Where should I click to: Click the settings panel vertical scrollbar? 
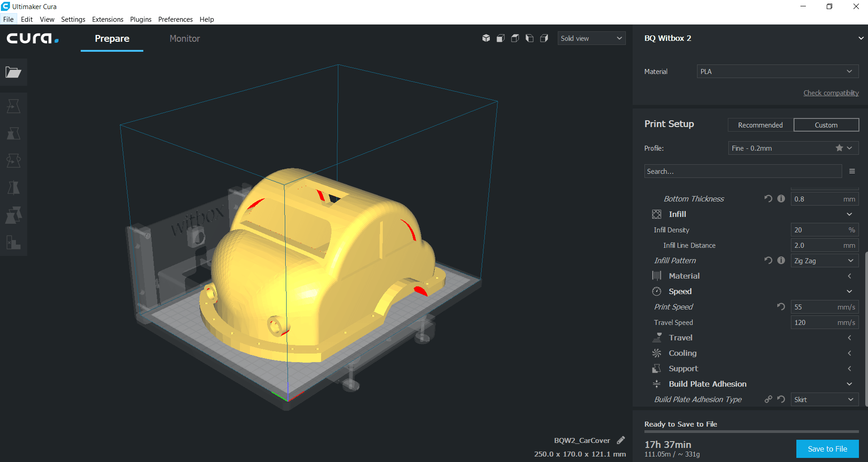point(866,329)
